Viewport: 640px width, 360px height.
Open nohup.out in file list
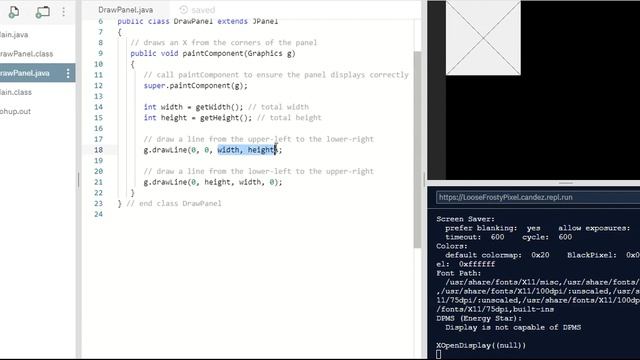click(x=15, y=111)
